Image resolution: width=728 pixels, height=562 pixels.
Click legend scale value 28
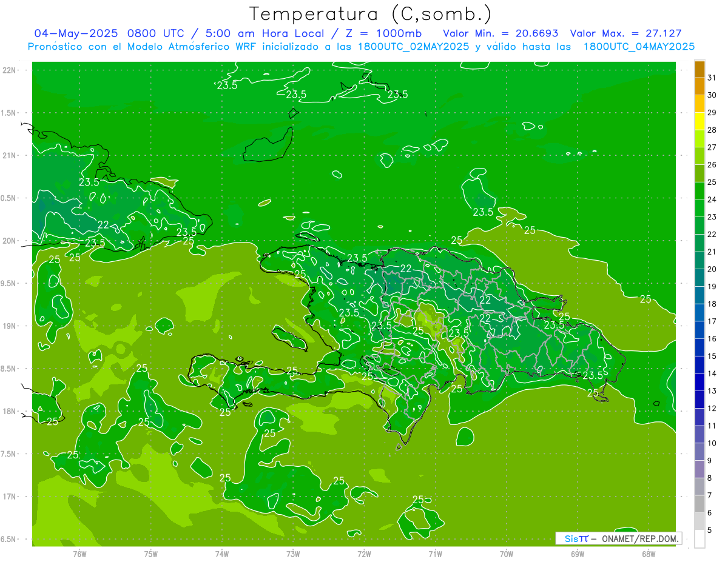tap(712, 130)
